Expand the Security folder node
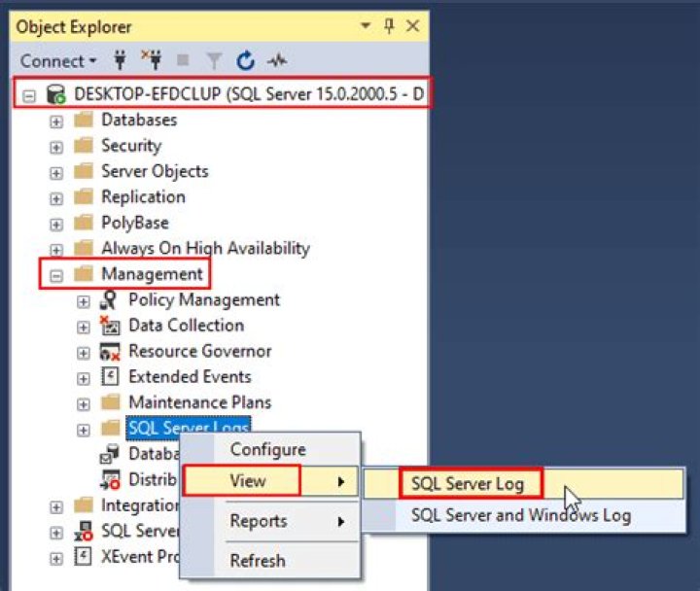Screen dimensions: 700x591 tap(56, 147)
